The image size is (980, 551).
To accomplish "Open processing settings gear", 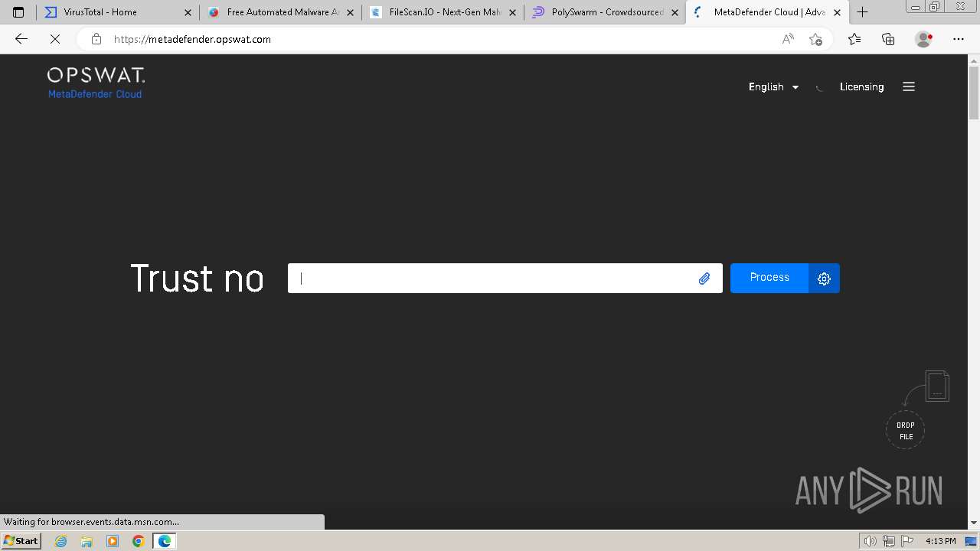I will point(824,279).
